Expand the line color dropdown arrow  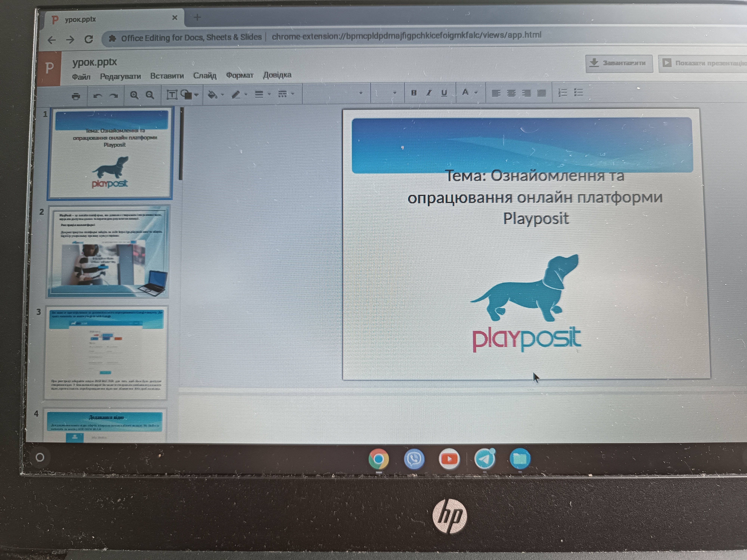(x=246, y=94)
